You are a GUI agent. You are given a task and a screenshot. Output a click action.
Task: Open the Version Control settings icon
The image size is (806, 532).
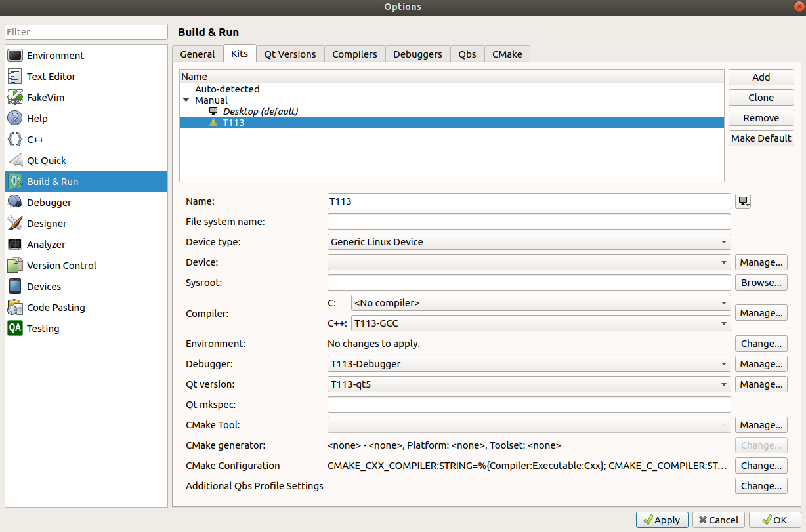[x=15, y=266]
